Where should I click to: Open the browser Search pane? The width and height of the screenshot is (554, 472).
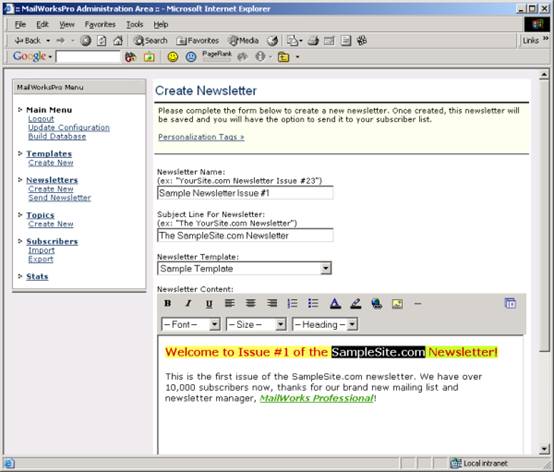[x=150, y=41]
